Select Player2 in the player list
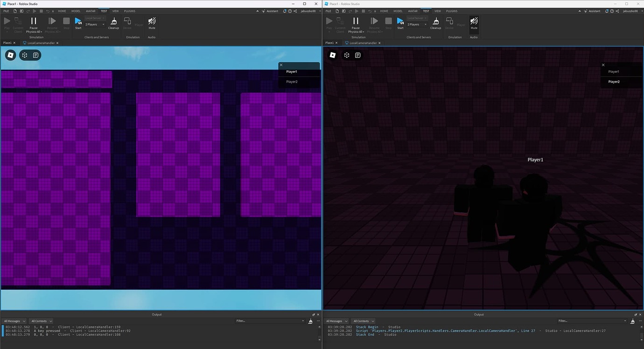The width and height of the screenshot is (644, 349). [x=291, y=81]
